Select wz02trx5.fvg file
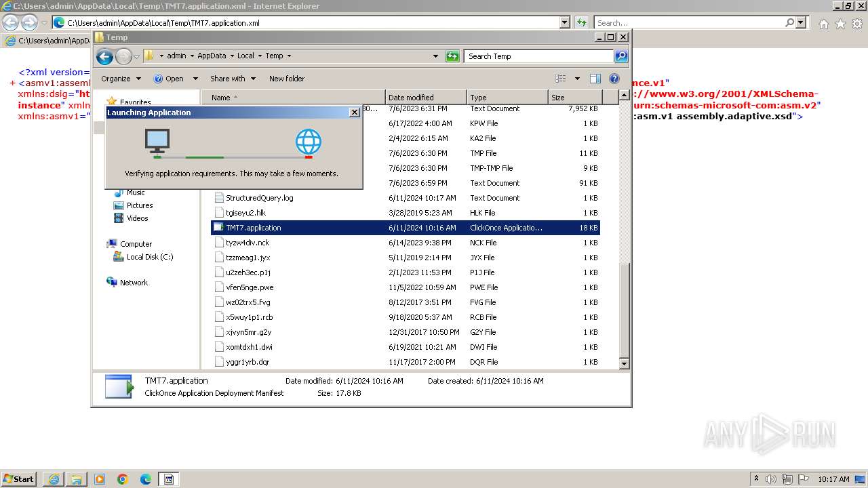The width and height of the screenshot is (868, 488). pos(406,302)
